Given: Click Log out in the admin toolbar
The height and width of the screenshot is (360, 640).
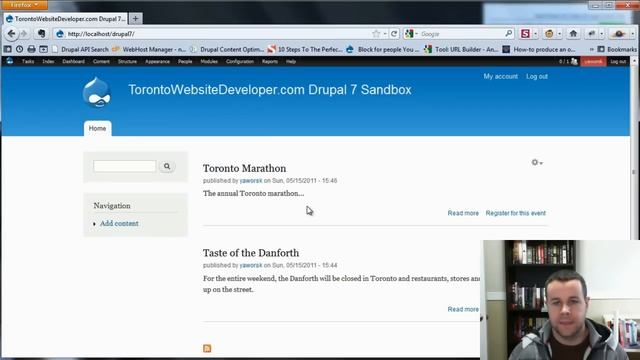Looking at the screenshot, I should tap(618, 62).
